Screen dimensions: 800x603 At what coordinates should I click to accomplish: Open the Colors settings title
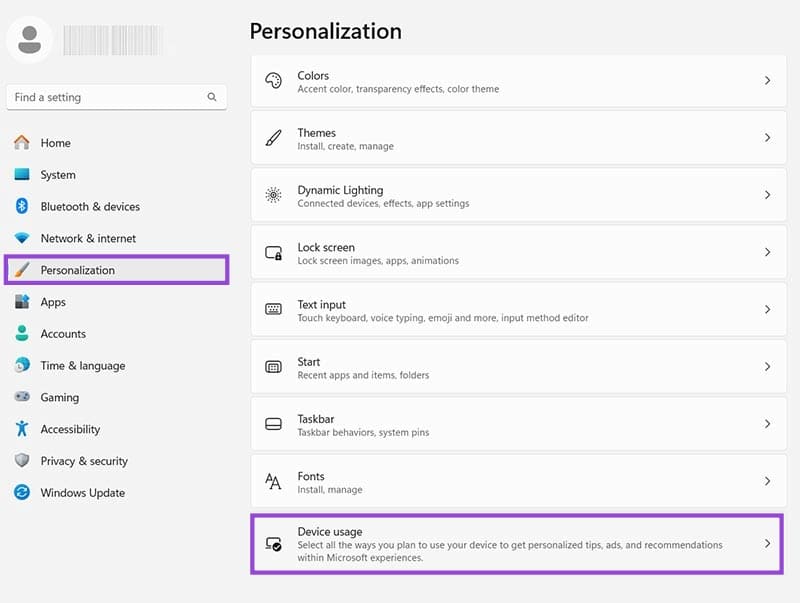[313, 76]
